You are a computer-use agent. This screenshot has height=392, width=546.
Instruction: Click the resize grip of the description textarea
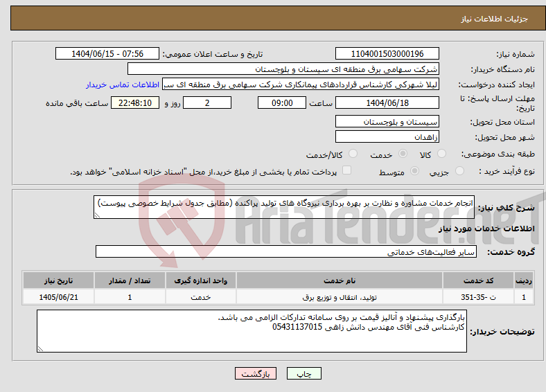pyautogui.click(x=97, y=215)
